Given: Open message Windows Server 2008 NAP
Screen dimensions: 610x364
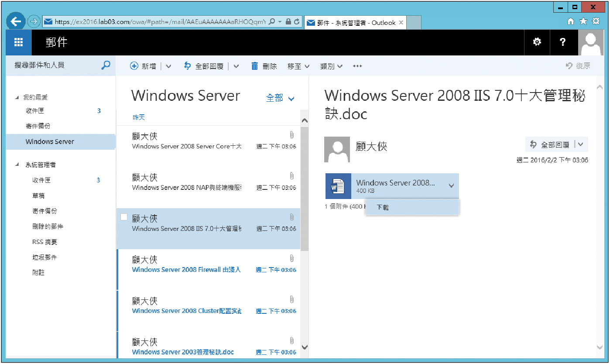Looking at the screenshot, I should [x=209, y=188].
